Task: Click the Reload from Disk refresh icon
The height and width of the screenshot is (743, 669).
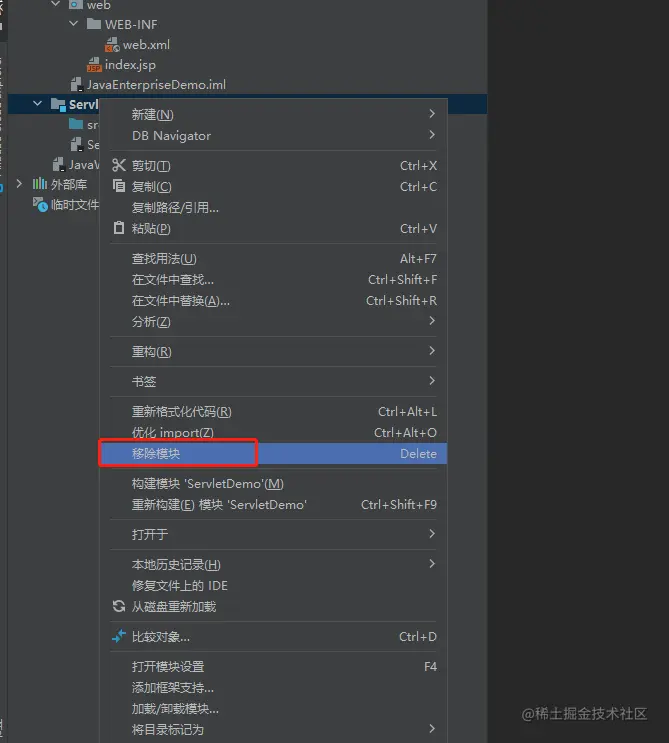Action: point(119,606)
